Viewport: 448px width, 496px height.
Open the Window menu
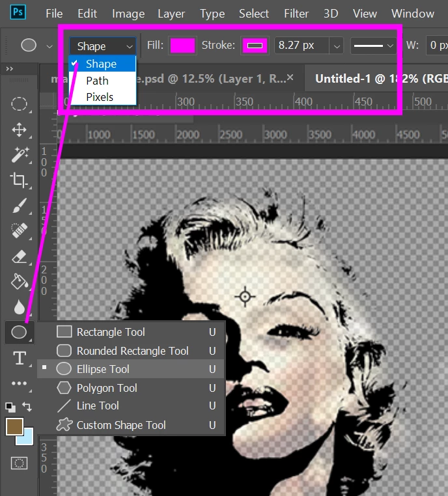point(413,14)
